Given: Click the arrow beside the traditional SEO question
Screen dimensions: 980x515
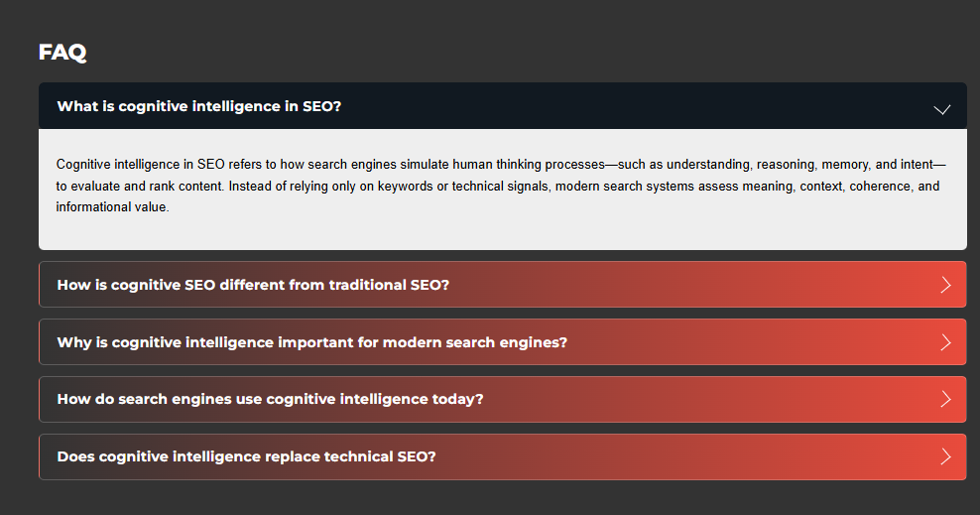Looking at the screenshot, I should [x=945, y=285].
